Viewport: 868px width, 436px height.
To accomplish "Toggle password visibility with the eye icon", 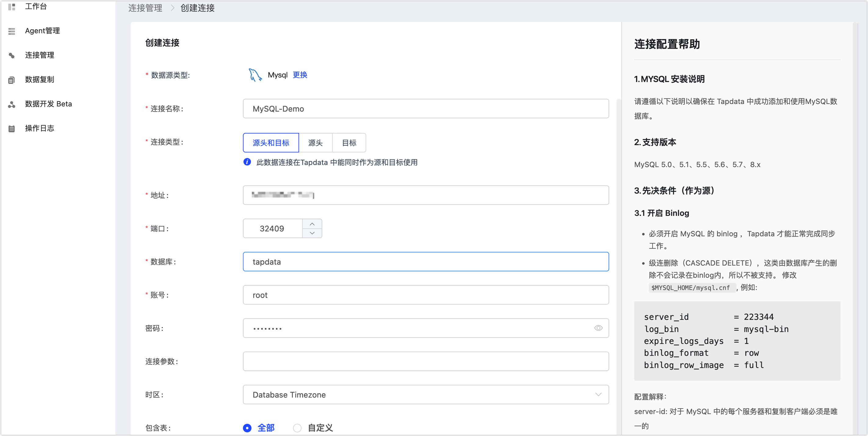I will (598, 327).
